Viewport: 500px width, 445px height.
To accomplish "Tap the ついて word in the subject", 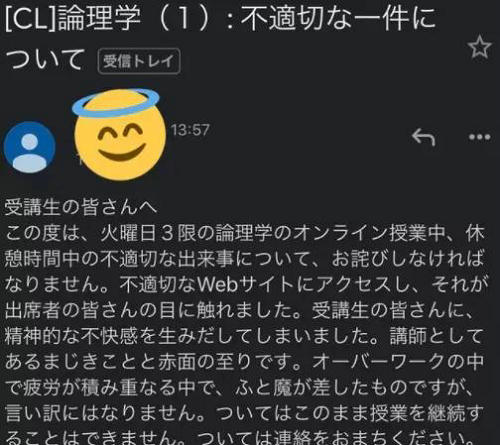I will [x=44, y=59].
